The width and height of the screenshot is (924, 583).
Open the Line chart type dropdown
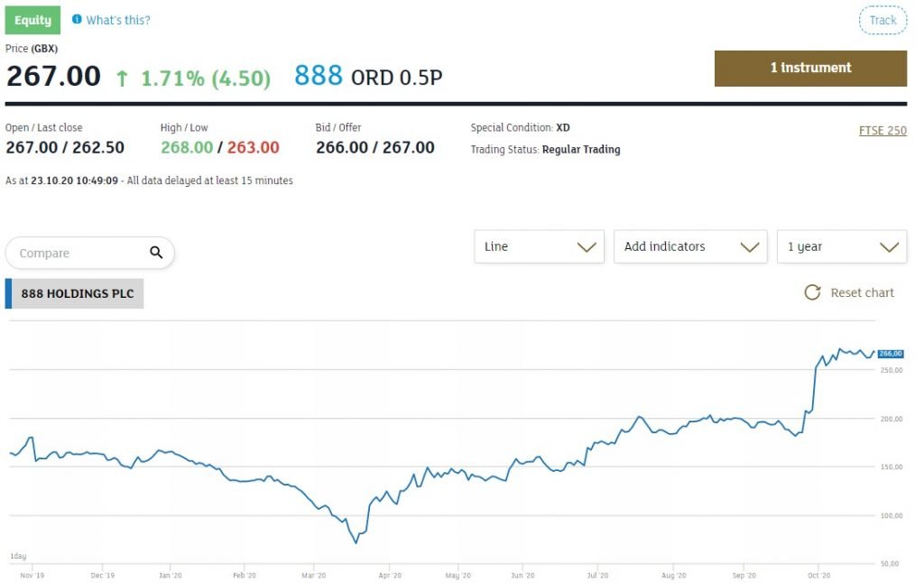(539, 246)
